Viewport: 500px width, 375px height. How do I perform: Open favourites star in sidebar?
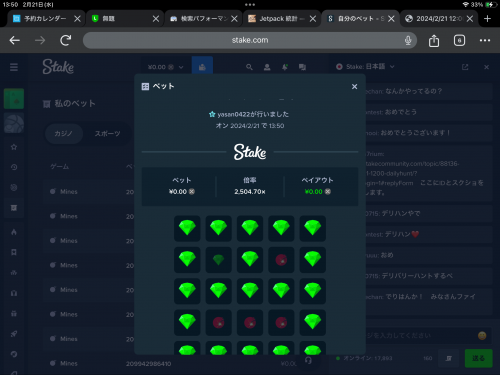(x=14, y=147)
